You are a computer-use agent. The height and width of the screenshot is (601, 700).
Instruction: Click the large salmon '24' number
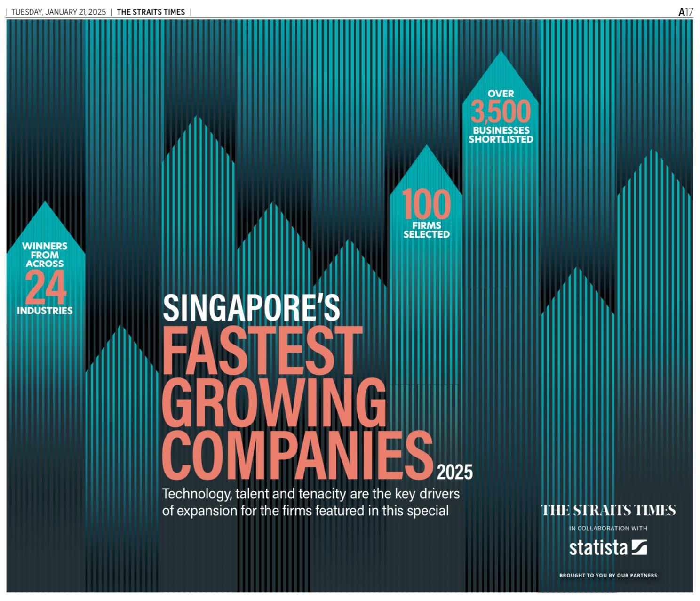(45, 287)
